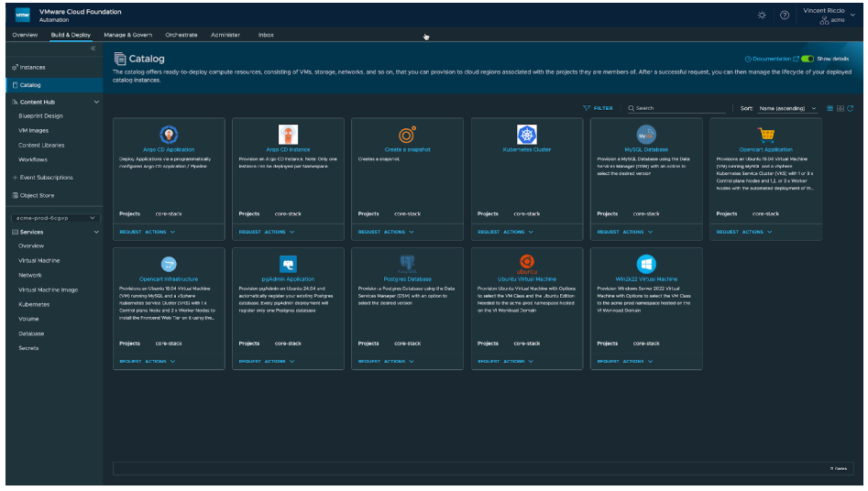Collapse the Content Hub section
The width and height of the screenshot is (868, 491).
pyautogui.click(x=97, y=102)
